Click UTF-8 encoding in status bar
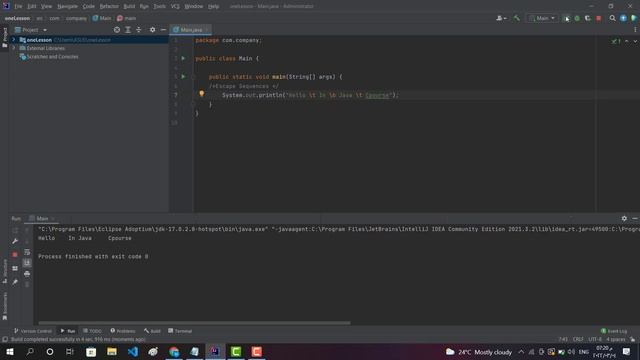Viewport: 640px width, 360px height. 595,339
